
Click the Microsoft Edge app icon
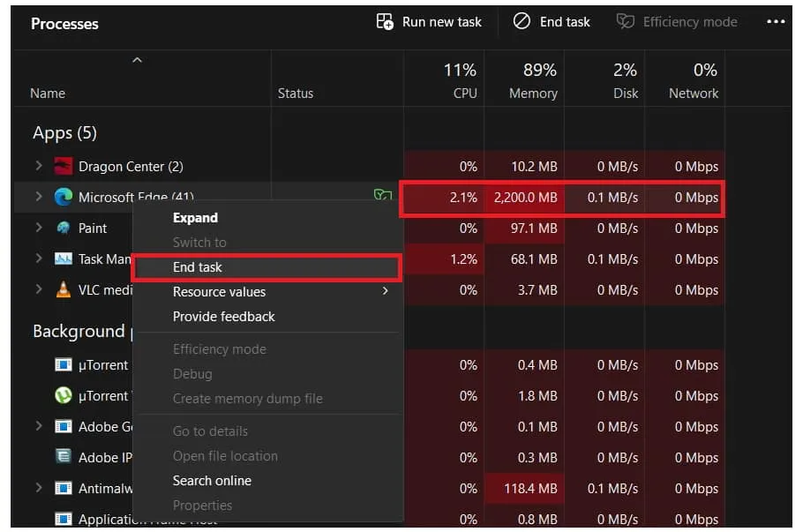click(64, 197)
